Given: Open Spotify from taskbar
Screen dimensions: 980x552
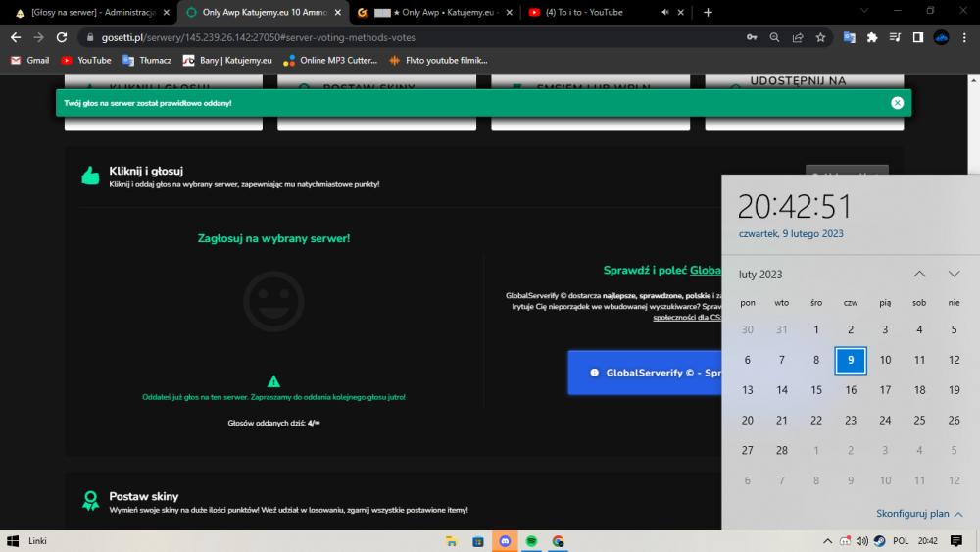Looking at the screenshot, I should point(531,541).
